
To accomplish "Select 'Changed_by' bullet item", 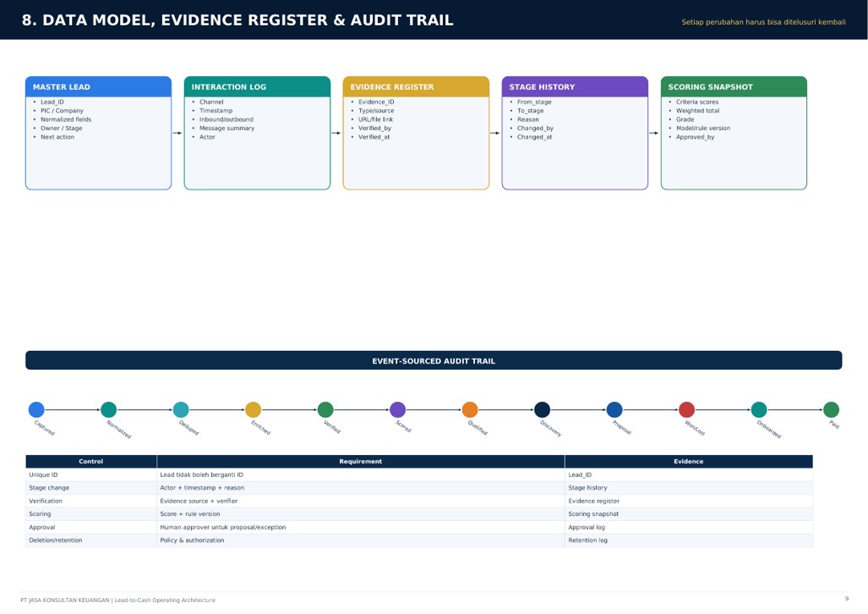I will pos(535,128).
